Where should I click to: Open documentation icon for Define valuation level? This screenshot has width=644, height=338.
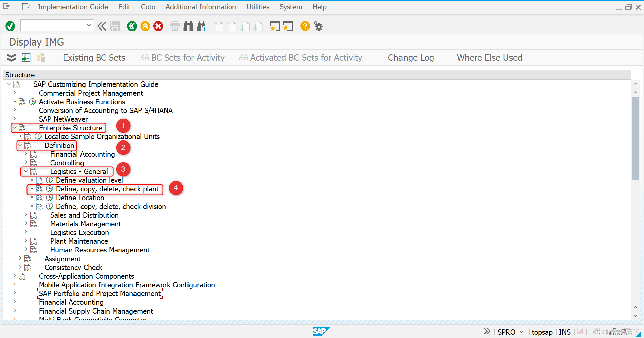(x=39, y=180)
